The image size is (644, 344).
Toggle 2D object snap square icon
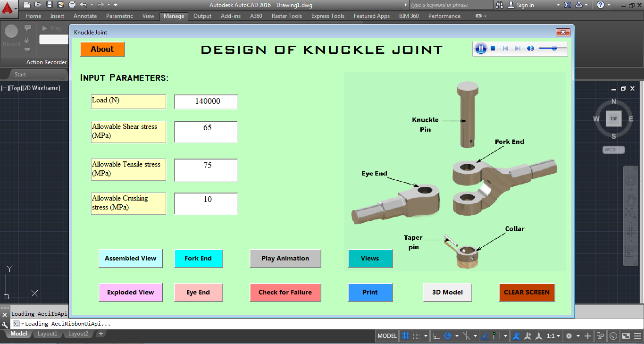coord(496,336)
